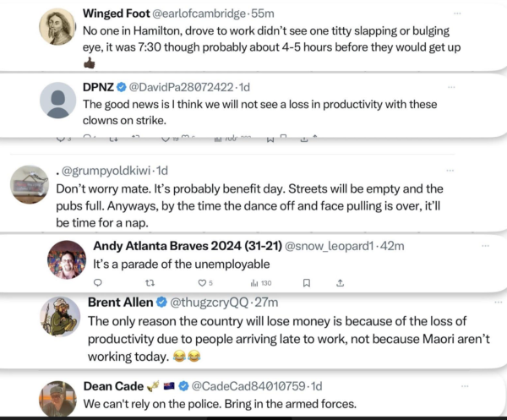The image size is (507, 420).
Task: Click the Brent Allen display name
Action: [120, 302]
